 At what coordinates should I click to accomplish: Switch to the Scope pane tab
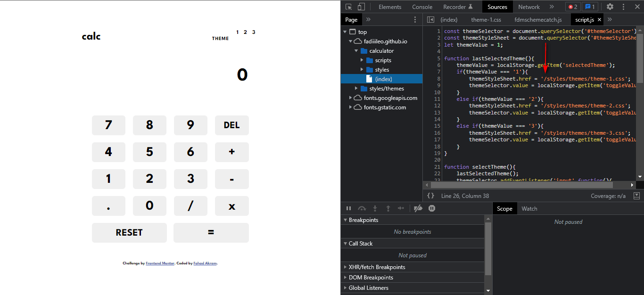[x=504, y=208]
